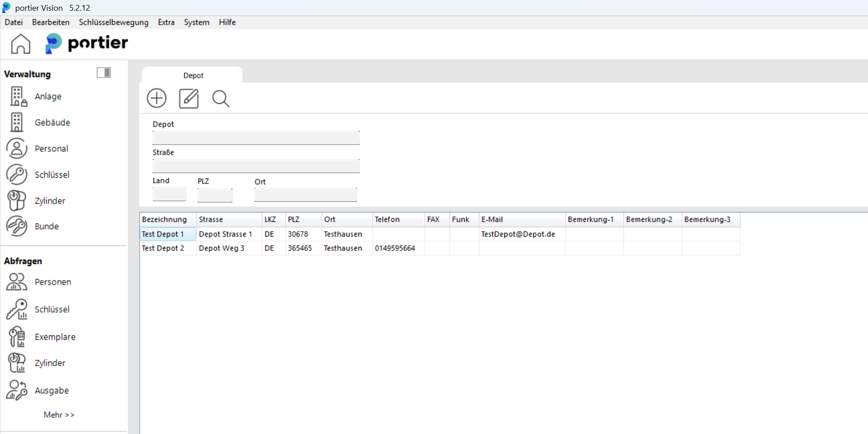Sort table by Ort column header
The image size is (868, 434).
coord(347,220)
